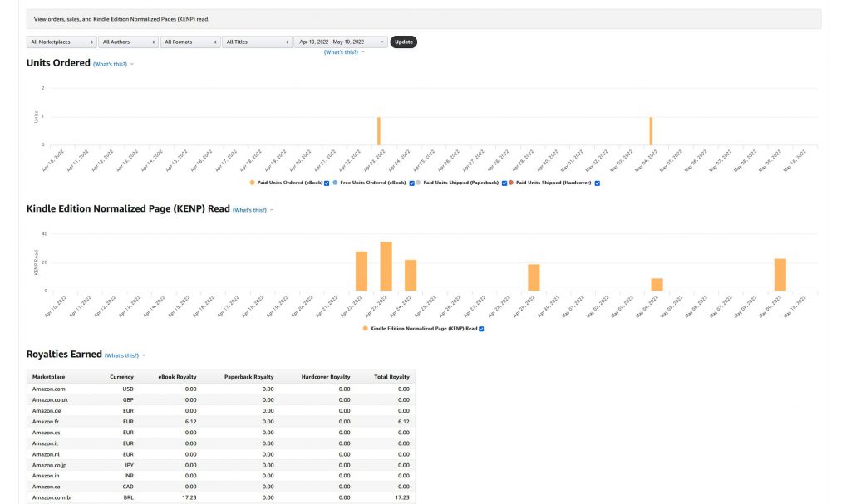Uncheck Paid Units Ordered (eBook) checkbox
The width and height of the screenshot is (851, 504).
point(327,183)
